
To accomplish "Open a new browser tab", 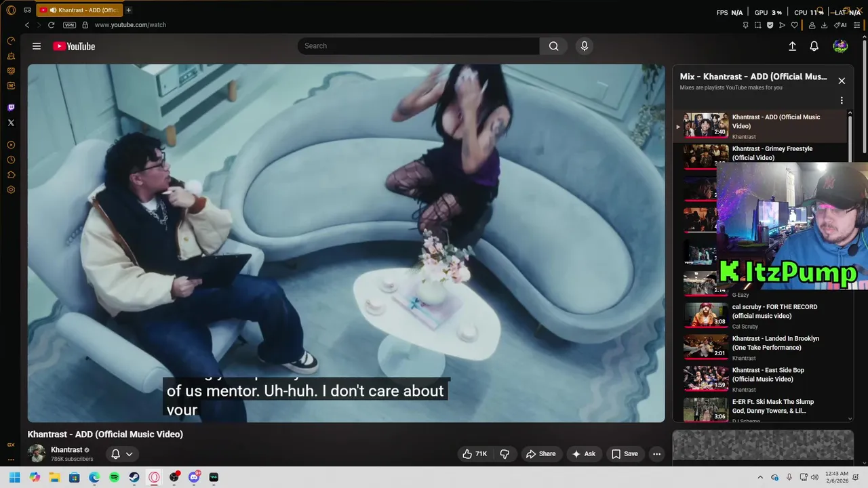I will (x=128, y=10).
